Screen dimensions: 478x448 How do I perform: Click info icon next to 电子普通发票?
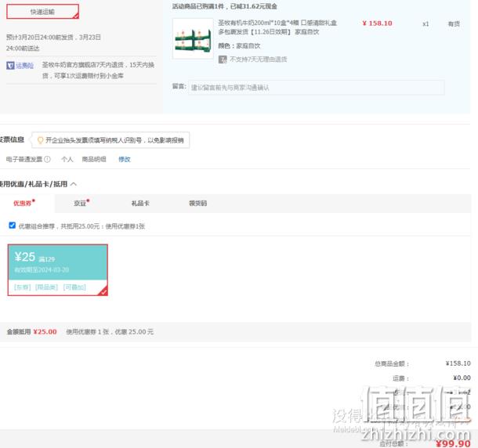(47, 159)
